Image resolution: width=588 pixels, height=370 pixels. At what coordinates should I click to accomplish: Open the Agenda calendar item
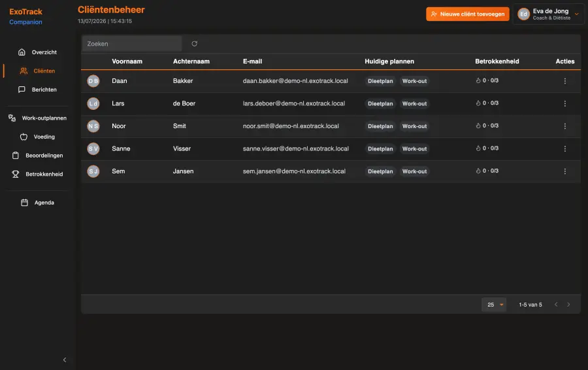(37, 203)
